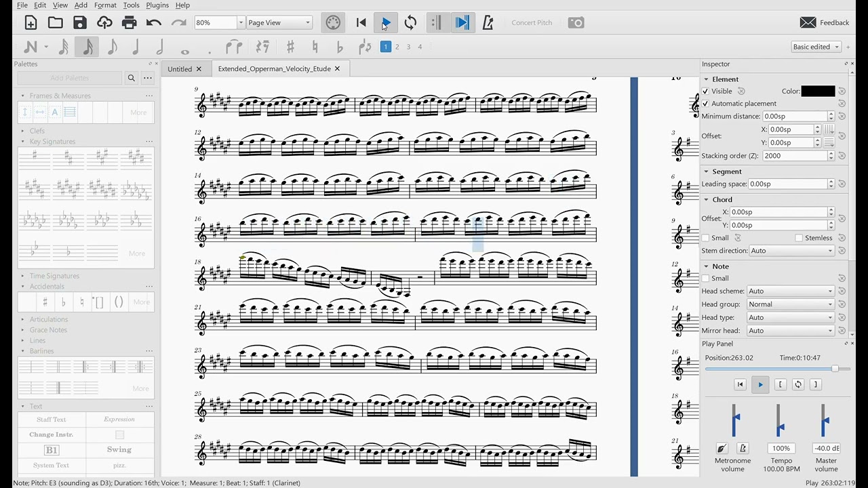
Task: Rewind playback to start
Action: (361, 22)
